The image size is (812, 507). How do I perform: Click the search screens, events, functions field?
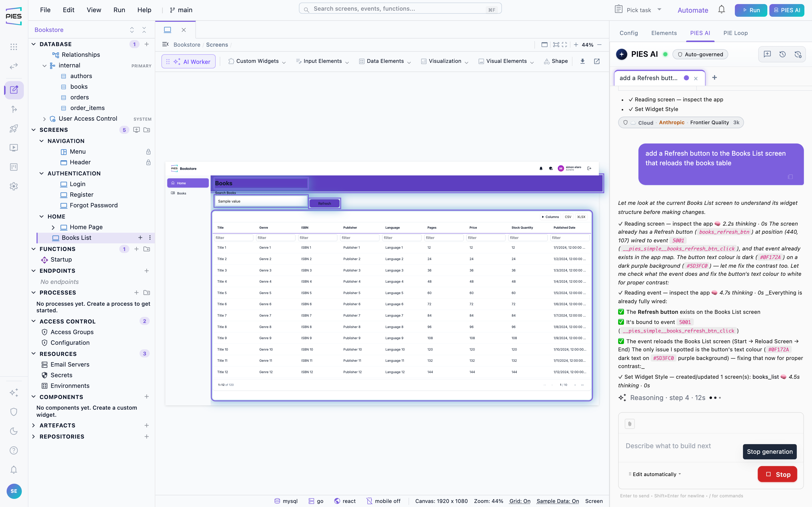(400, 9)
